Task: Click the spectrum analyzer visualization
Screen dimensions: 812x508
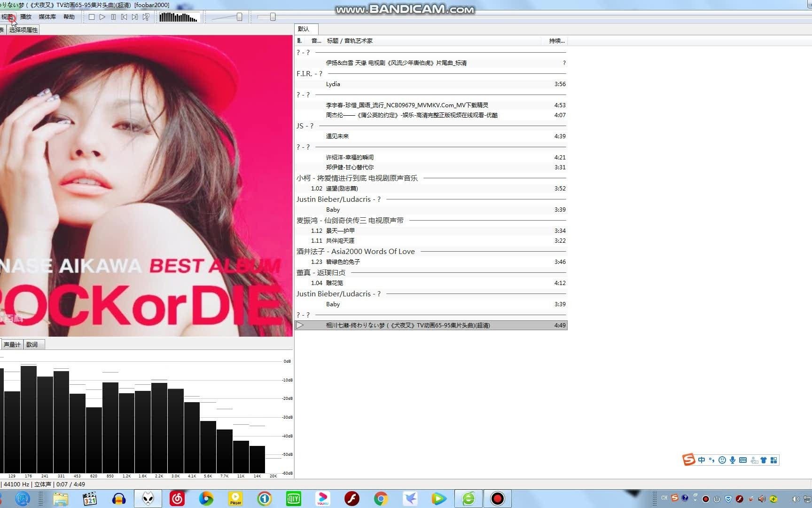Action: (146, 414)
